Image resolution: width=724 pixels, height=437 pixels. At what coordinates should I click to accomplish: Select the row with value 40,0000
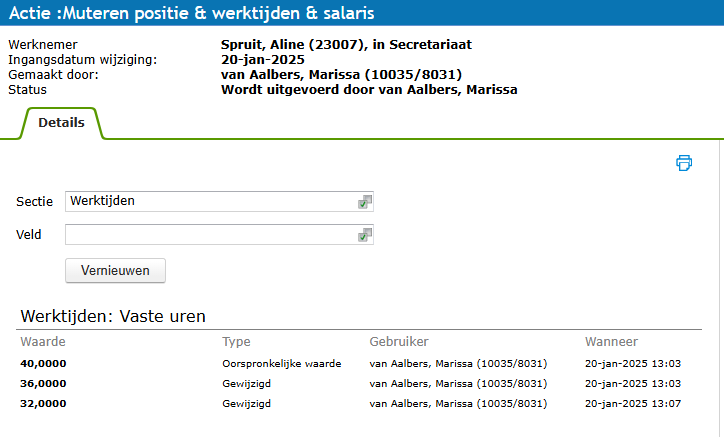coord(43,363)
